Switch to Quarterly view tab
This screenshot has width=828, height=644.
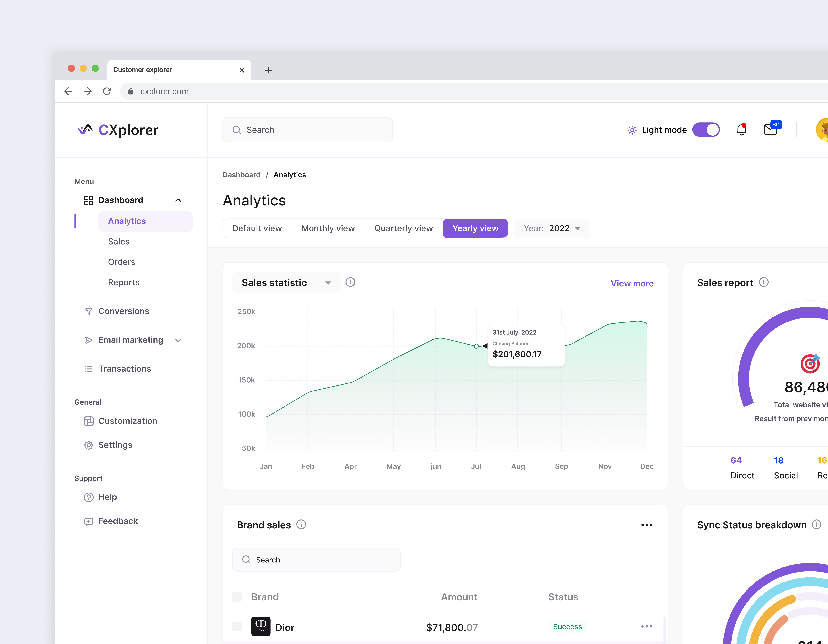pos(403,228)
